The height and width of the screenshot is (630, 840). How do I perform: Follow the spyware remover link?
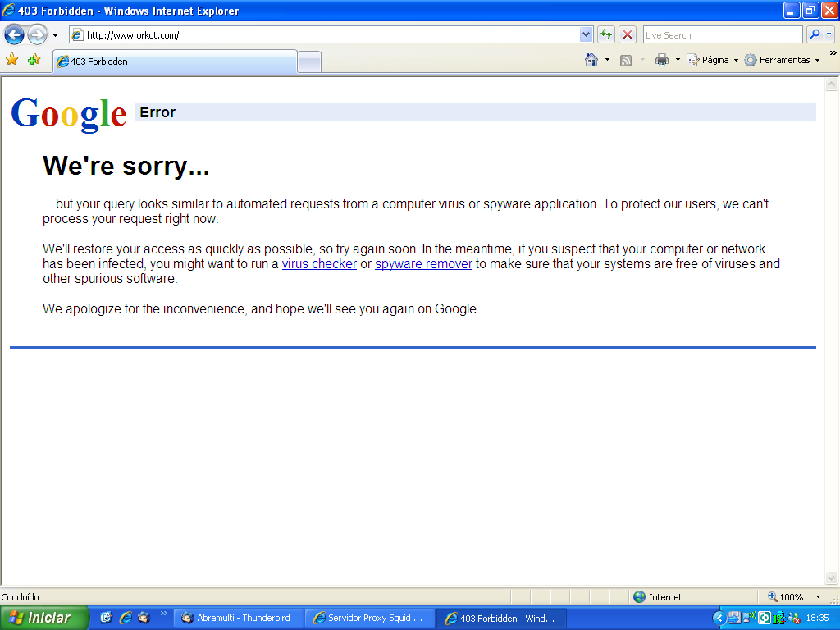pyautogui.click(x=423, y=264)
